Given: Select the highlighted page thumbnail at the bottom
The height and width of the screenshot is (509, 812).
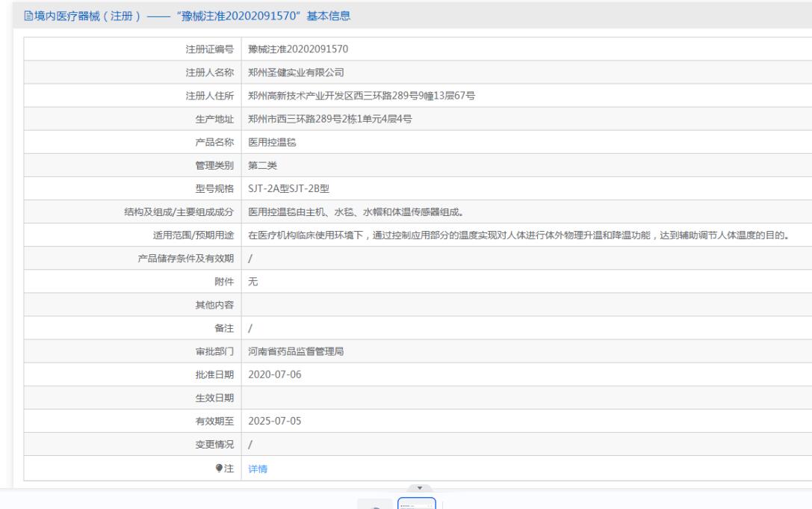Looking at the screenshot, I should point(417,504).
